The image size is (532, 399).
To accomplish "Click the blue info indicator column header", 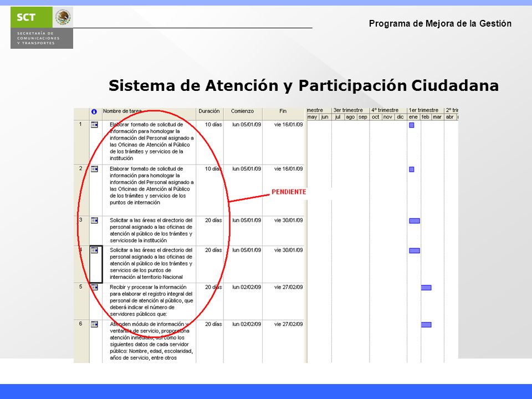I will click(x=94, y=111).
